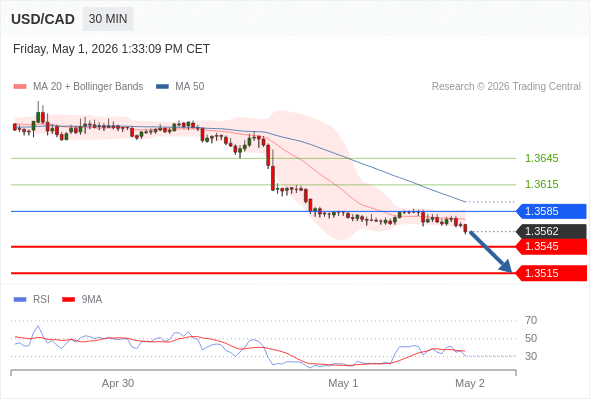Click the USD/CAD pair title
590x400 pixels.
[x=43, y=19]
